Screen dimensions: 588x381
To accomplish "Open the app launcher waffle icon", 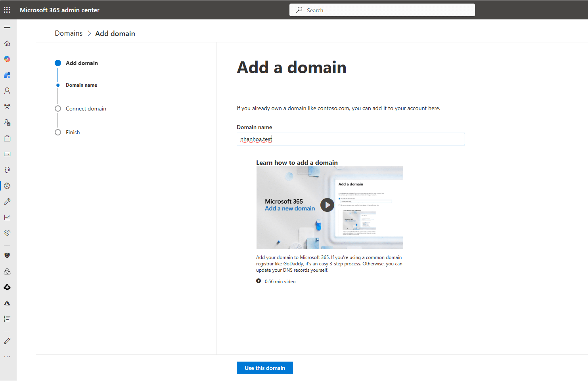I will 7,10.
